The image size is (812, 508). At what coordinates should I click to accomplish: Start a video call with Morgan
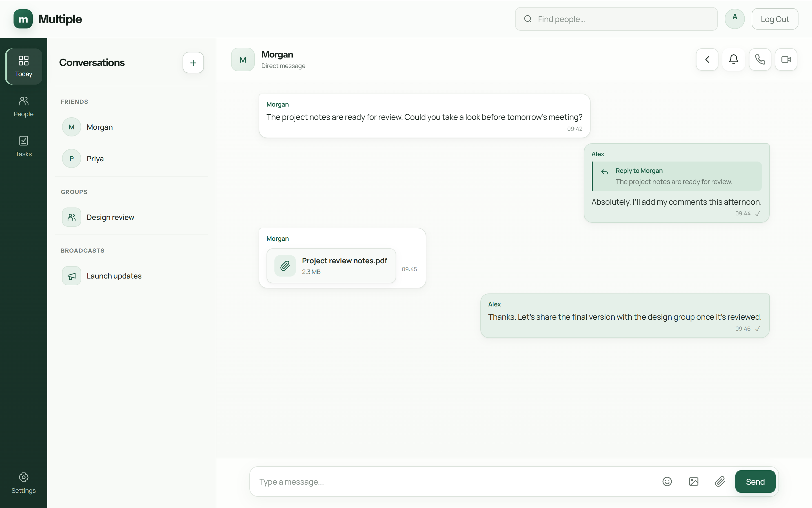point(786,59)
